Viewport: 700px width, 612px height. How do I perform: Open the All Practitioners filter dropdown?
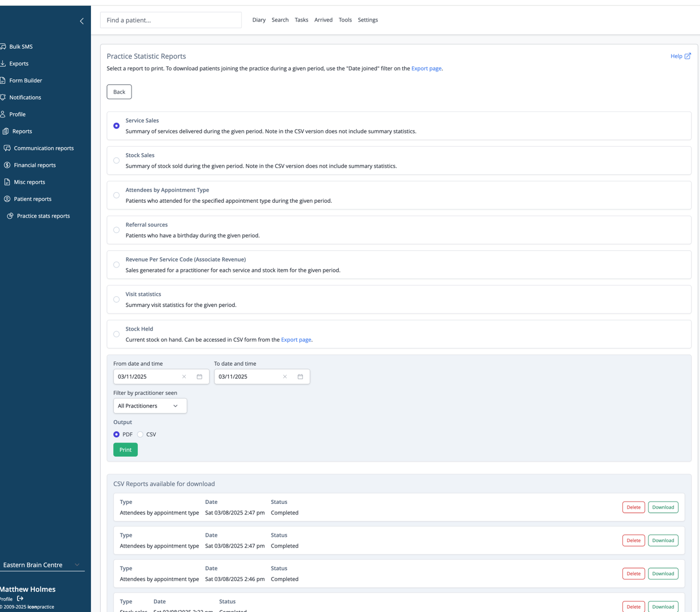pyautogui.click(x=150, y=406)
